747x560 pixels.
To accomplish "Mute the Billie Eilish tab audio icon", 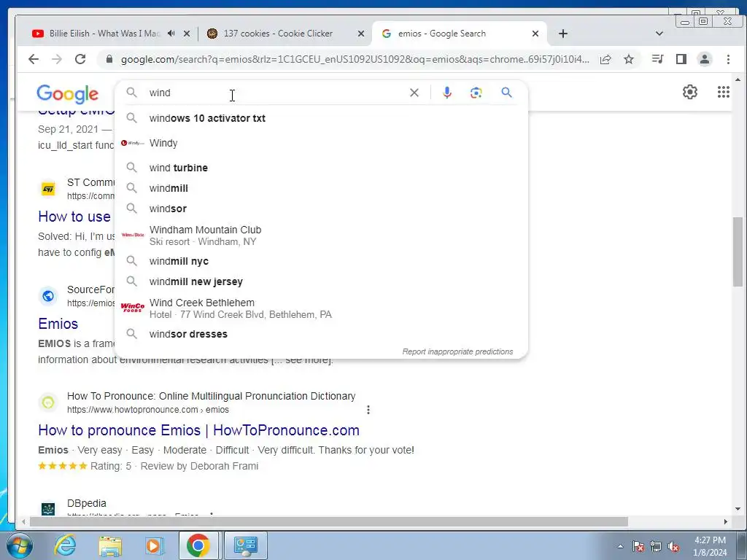I will point(171,34).
